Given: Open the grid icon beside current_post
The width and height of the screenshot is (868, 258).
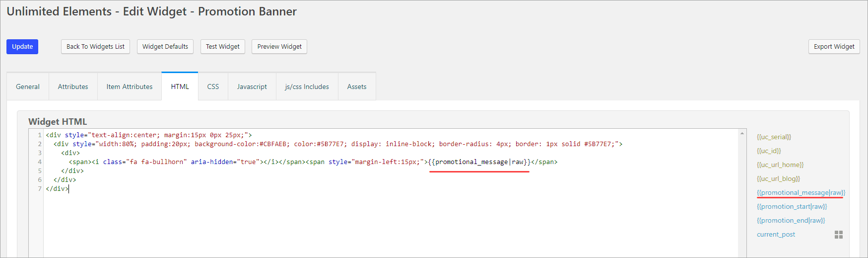Looking at the screenshot, I should click(x=839, y=235).
